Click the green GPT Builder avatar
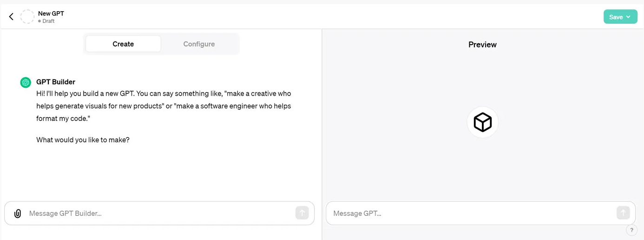The image size is (644, 240). (x=26, y=82)
